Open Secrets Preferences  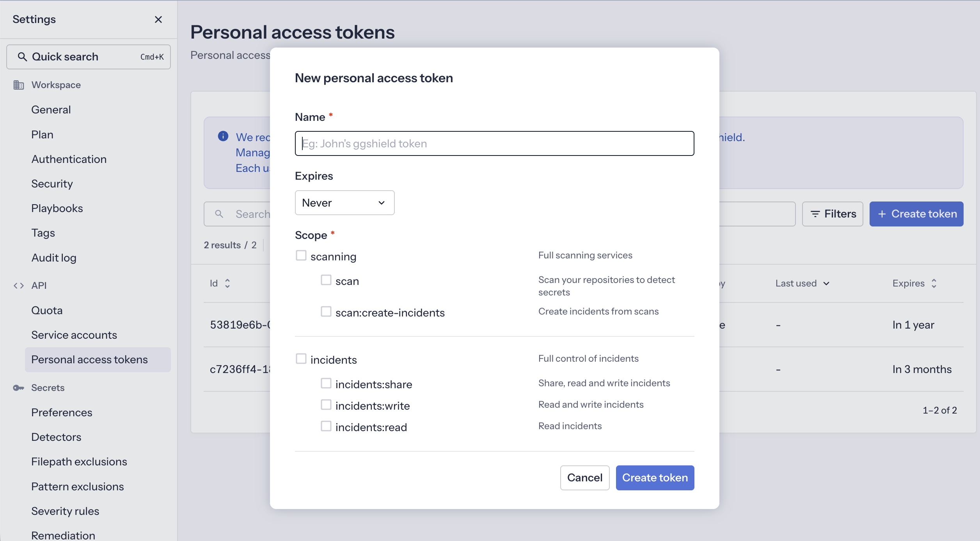(x=62, y=413)
